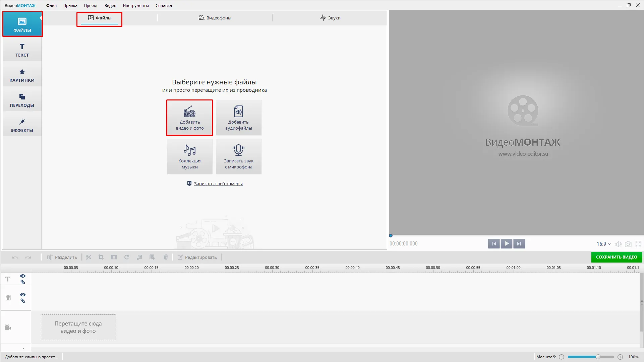Screen dimensions: 644x362
Task: Click the text track T icon
Action: (x=8, y=279)
